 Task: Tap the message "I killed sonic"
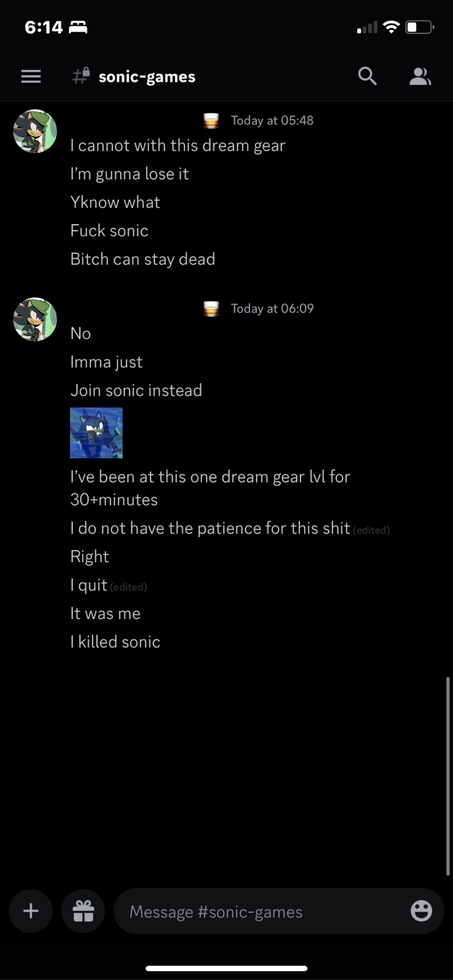pyautogui.click(x=115, y=642)
